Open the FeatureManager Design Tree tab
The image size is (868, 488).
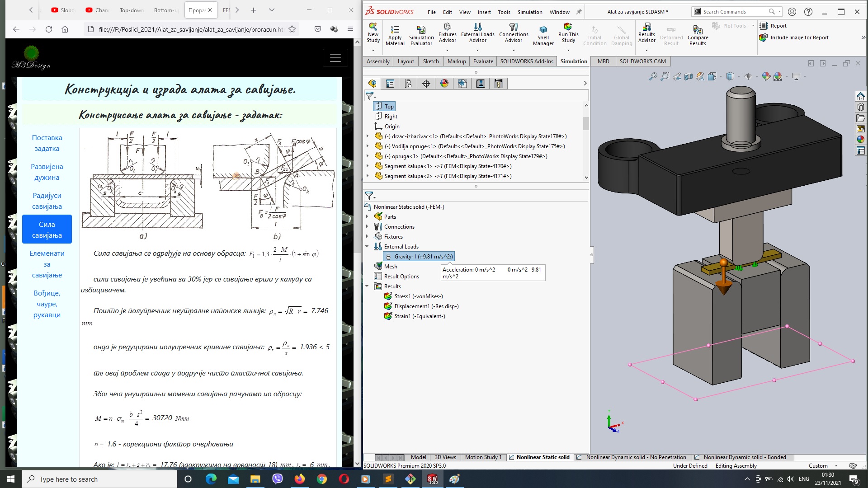373,84
